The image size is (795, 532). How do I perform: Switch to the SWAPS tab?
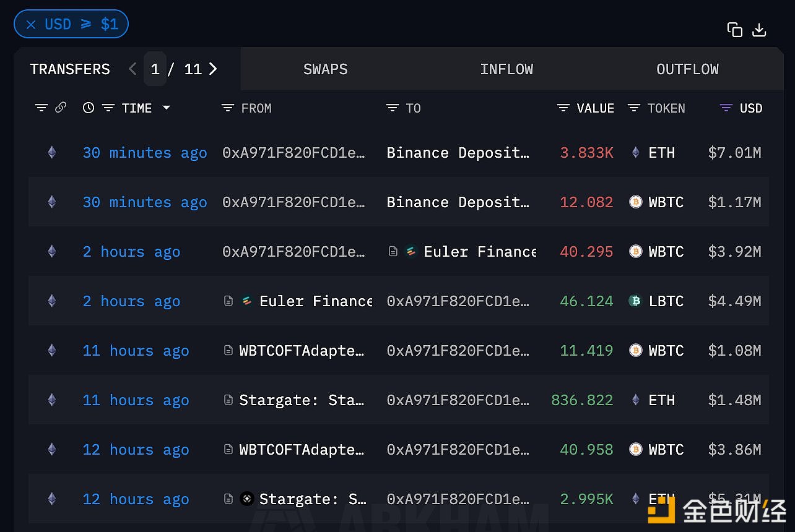325,69
